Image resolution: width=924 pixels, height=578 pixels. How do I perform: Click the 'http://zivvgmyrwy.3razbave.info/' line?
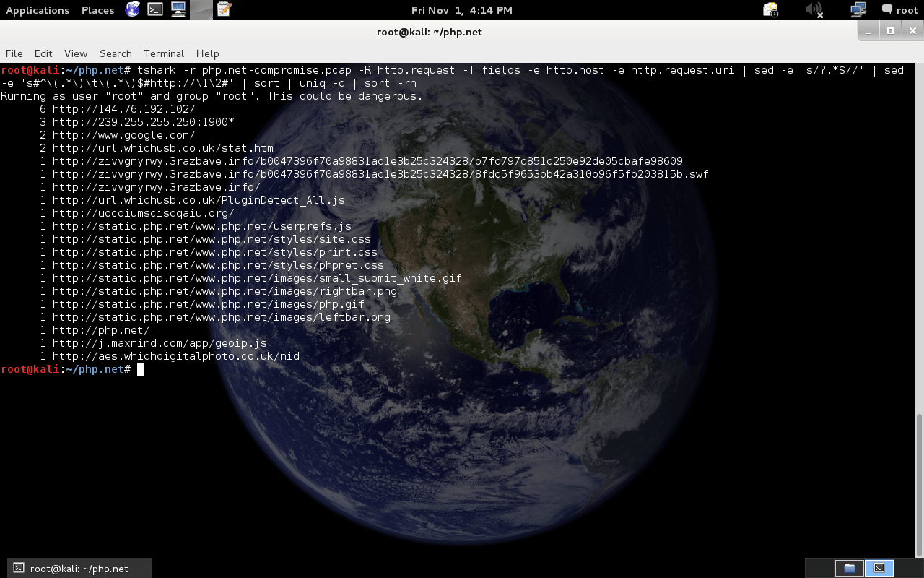[x=156, y=187]
